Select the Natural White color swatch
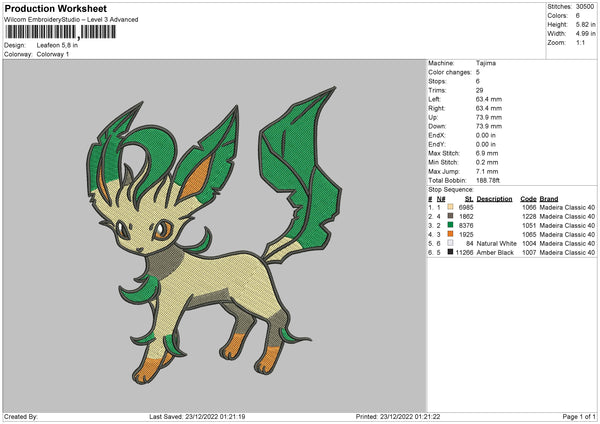600x424 pixels. 450,243
